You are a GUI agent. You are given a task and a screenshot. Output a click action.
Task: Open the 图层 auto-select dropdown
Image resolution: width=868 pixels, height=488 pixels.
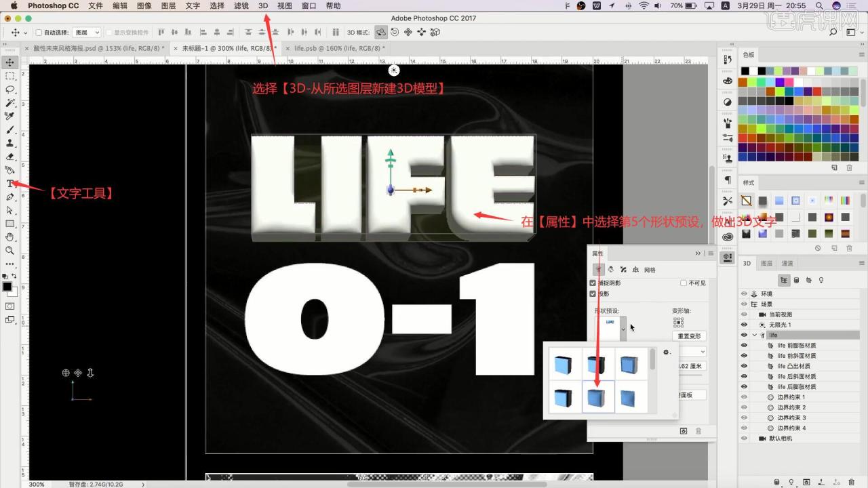[87, 32]
